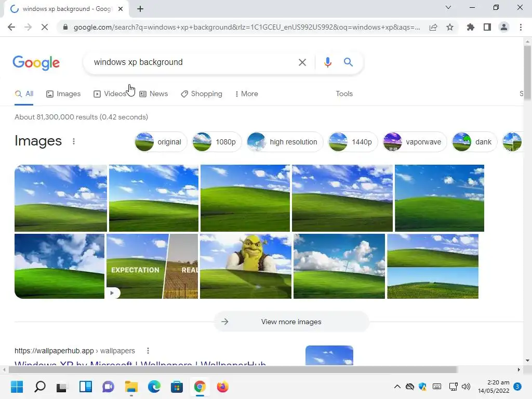Image resolution: width=532 pixels, height=399 pixels.
Task: Open volume control in system tray
Action: (466, 387)
